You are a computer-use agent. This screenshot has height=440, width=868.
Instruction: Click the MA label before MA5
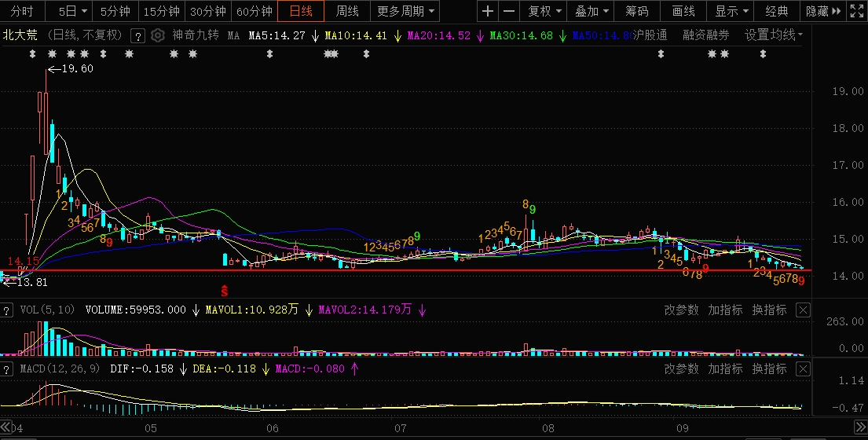[233, 36]
